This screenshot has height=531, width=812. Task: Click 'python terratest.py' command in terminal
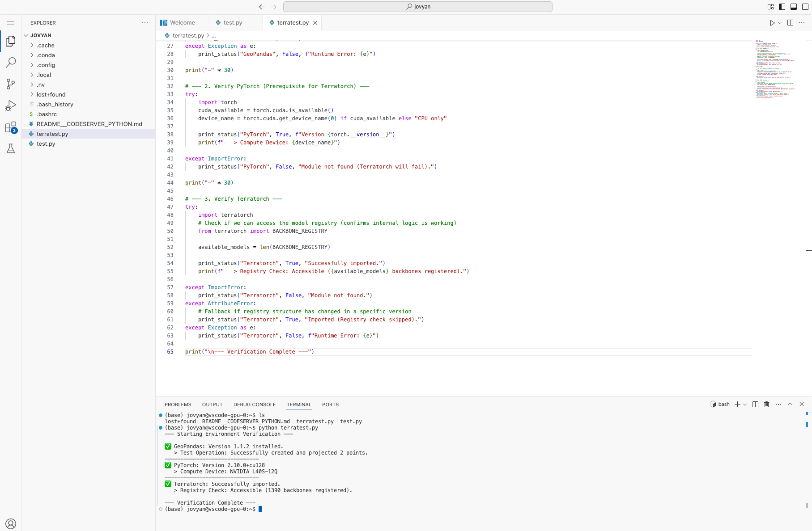click(288, 428)
